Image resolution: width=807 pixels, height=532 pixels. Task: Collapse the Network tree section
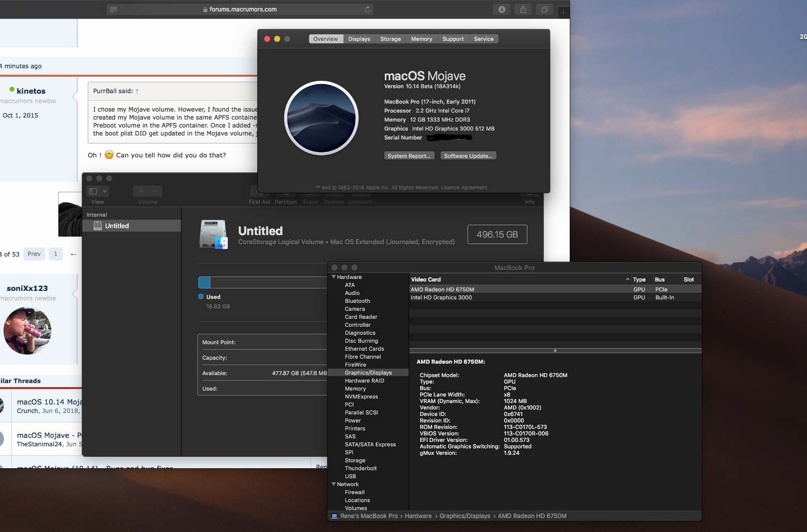tap(333, 484)
